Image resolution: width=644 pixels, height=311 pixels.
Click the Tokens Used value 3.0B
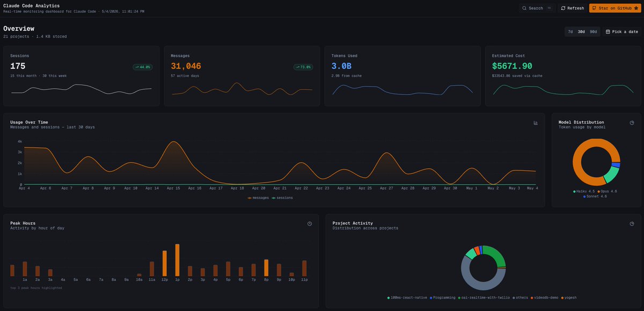click(341, 66)
